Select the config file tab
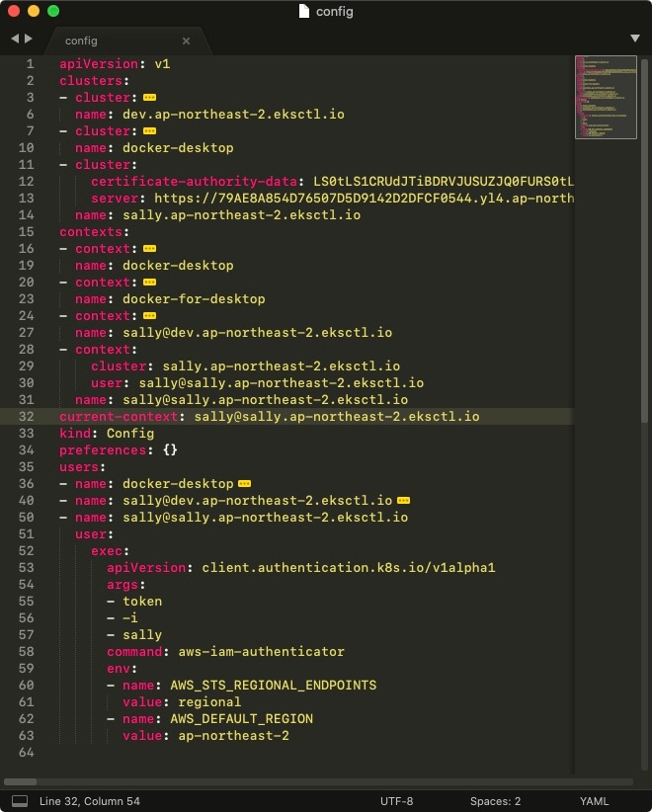Screen dimensions: 652x812 [x=109, y=41]
